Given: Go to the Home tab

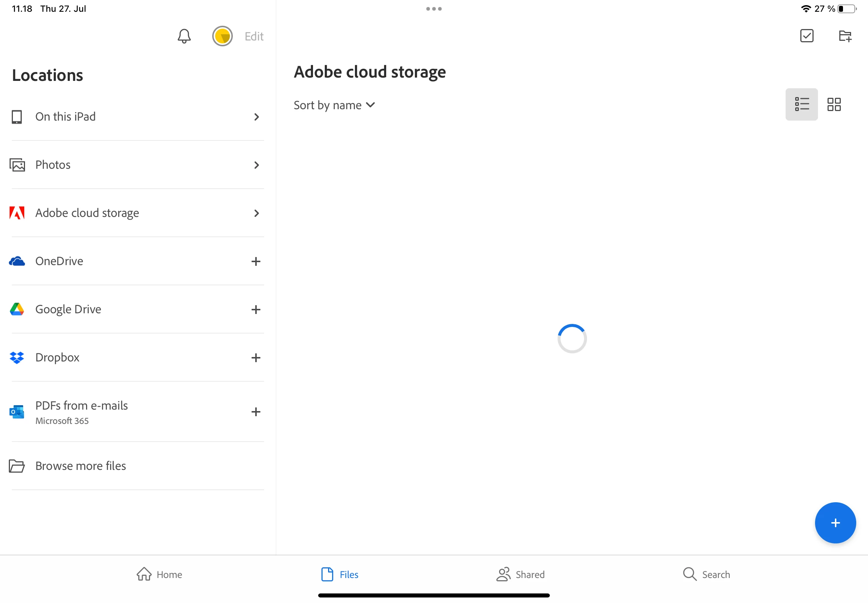Looking at the screenshot, I should (x=159, y=574).
